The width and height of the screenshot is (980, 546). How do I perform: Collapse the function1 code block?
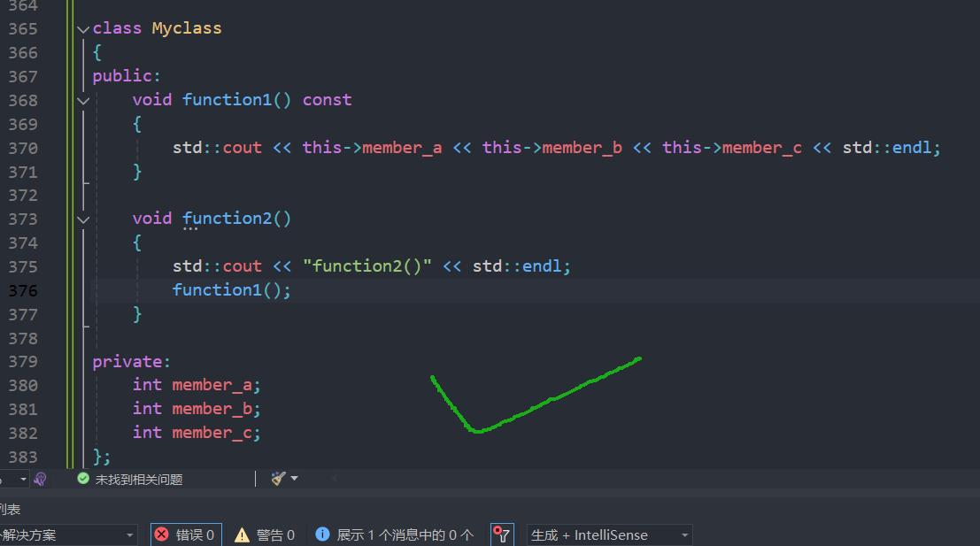(82, 100)
